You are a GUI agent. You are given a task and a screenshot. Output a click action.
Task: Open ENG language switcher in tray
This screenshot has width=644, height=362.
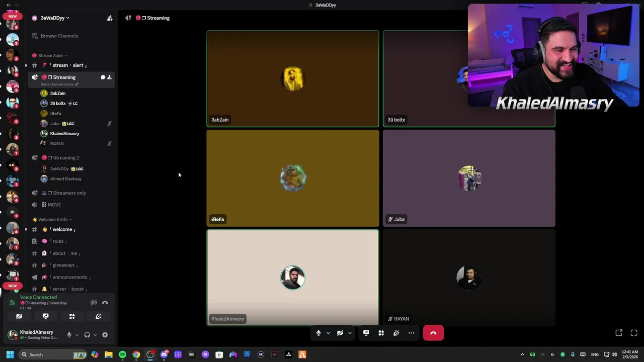[595, 354]
